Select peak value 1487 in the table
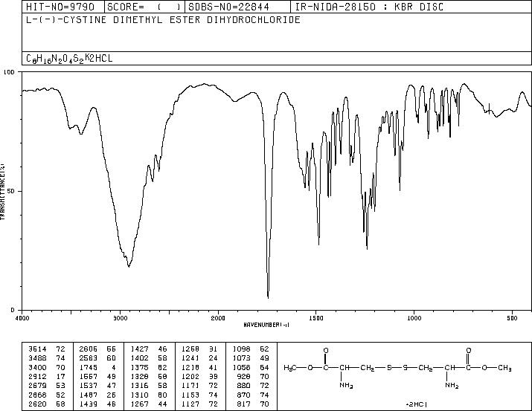This screenshot has height=411, width=532. [x=89, y=395]
